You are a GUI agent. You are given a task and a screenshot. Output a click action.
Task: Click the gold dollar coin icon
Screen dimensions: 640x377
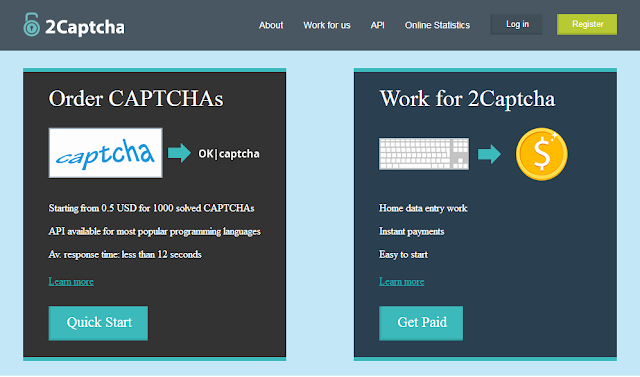[x=542, y=154]
